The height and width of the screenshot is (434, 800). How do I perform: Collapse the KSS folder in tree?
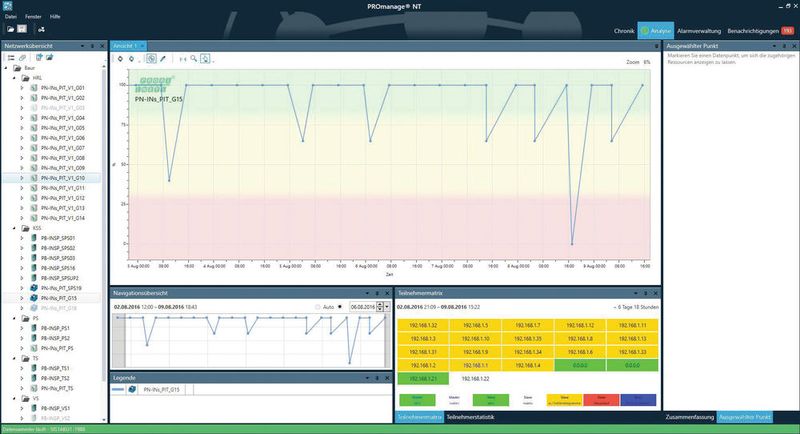pos(13,227)
